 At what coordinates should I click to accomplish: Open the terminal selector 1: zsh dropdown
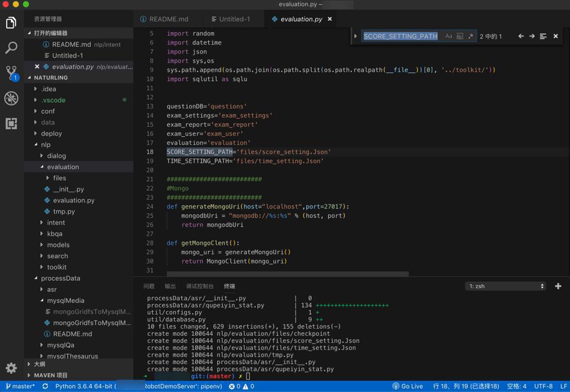(505, 286)
